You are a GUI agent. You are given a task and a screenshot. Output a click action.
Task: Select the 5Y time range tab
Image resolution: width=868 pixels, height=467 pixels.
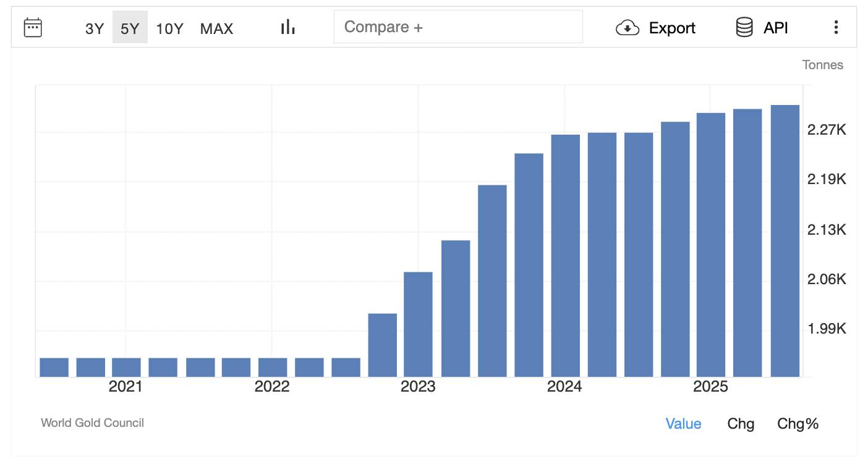(130, 28)
